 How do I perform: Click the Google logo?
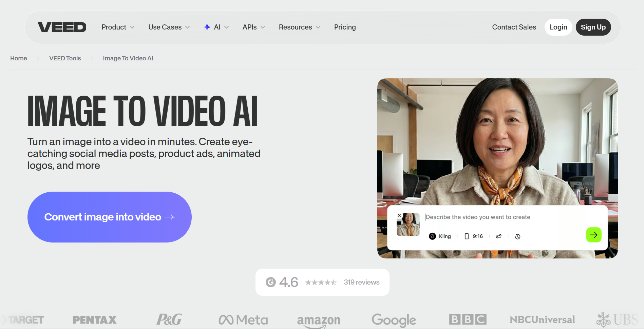pyautogui.click(x=394, y=320)
